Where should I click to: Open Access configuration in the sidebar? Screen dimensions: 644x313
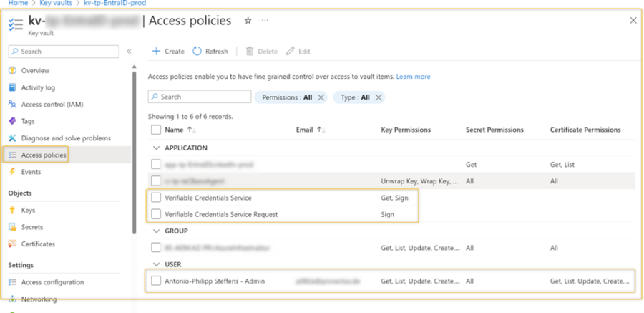(x=52, y=282)
